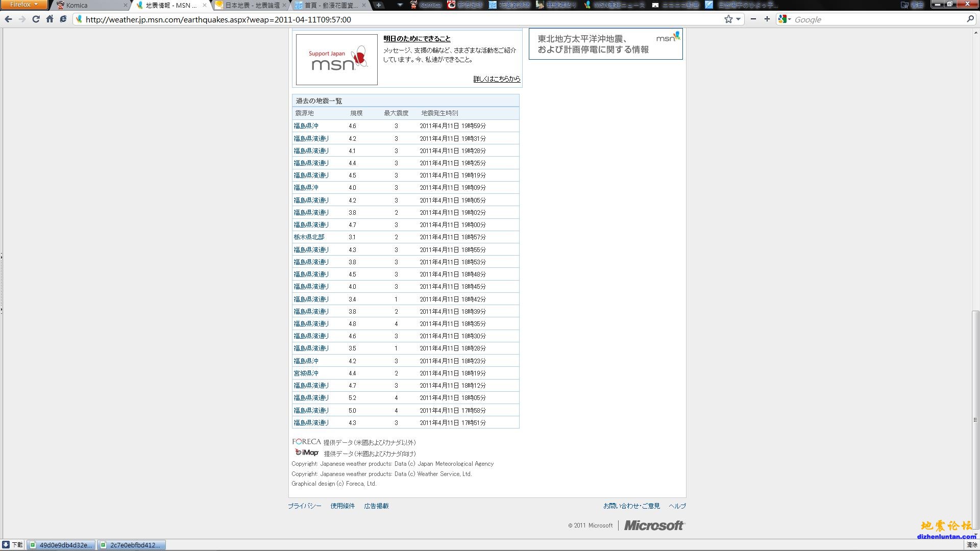Close the 地震情報 MSN tab
980x551 pixels.
coord(205,5)
